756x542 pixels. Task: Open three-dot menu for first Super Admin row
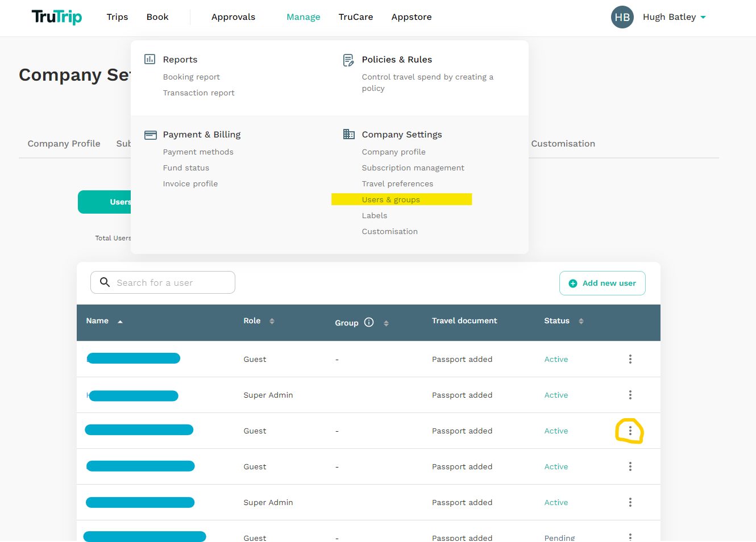tap(630, 395)
